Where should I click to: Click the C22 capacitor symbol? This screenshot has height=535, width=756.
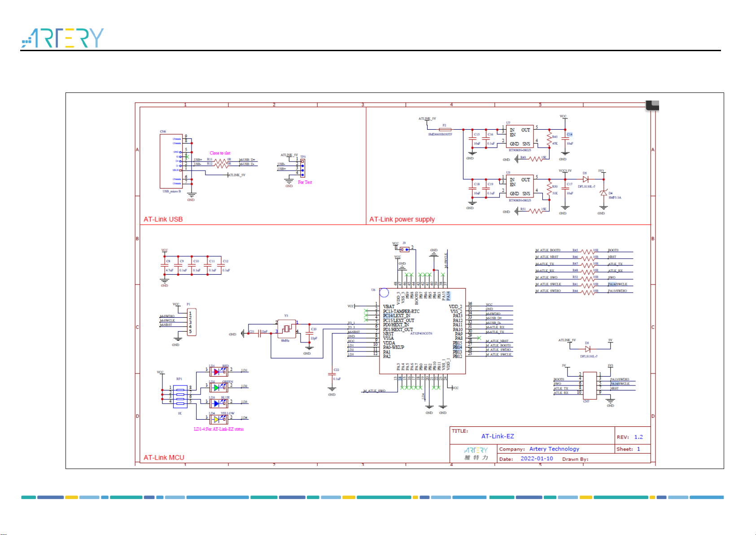point(332,374)
